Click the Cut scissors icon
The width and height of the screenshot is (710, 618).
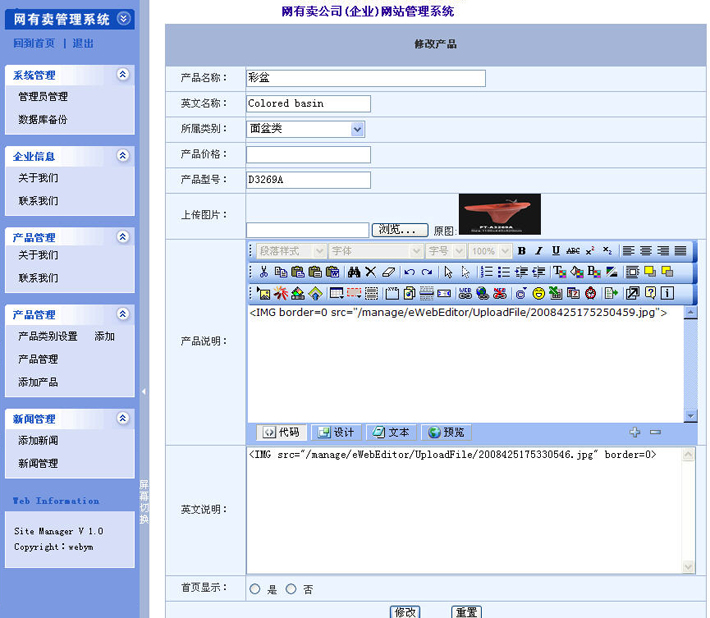(x=264, y=272)
